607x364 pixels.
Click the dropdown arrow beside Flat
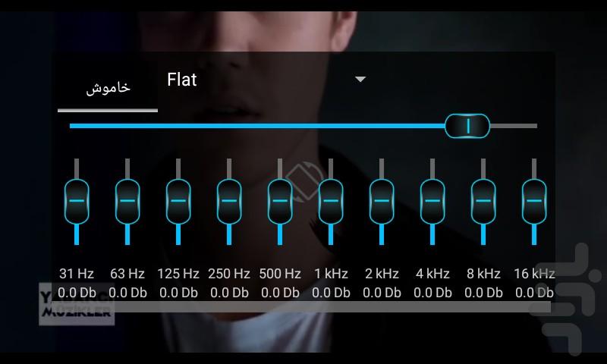point(360,80)
